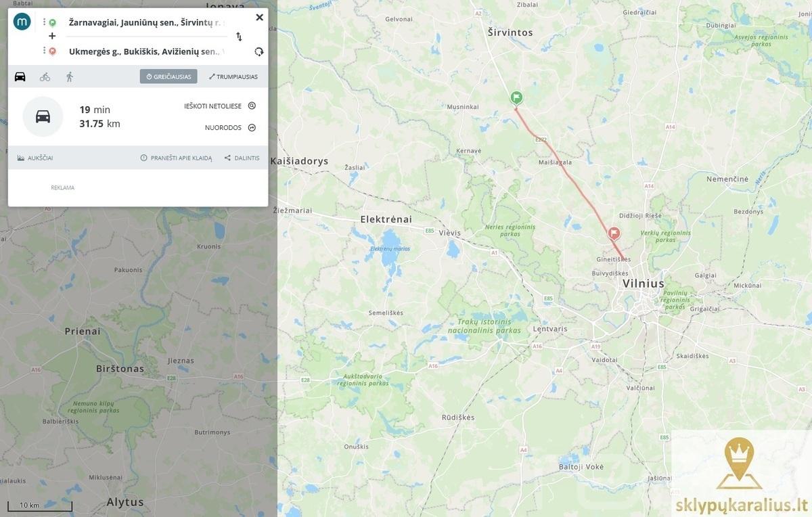812x517 pixels.
Task: Switch to bicycle route mode
Action: [45, 76]
